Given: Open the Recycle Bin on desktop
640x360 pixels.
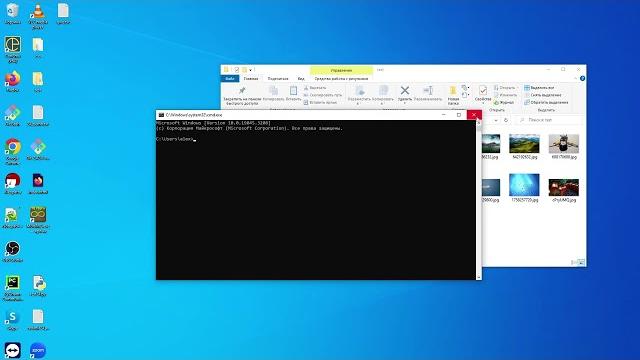Looking at the screenshot, I should tap(13, 13).
